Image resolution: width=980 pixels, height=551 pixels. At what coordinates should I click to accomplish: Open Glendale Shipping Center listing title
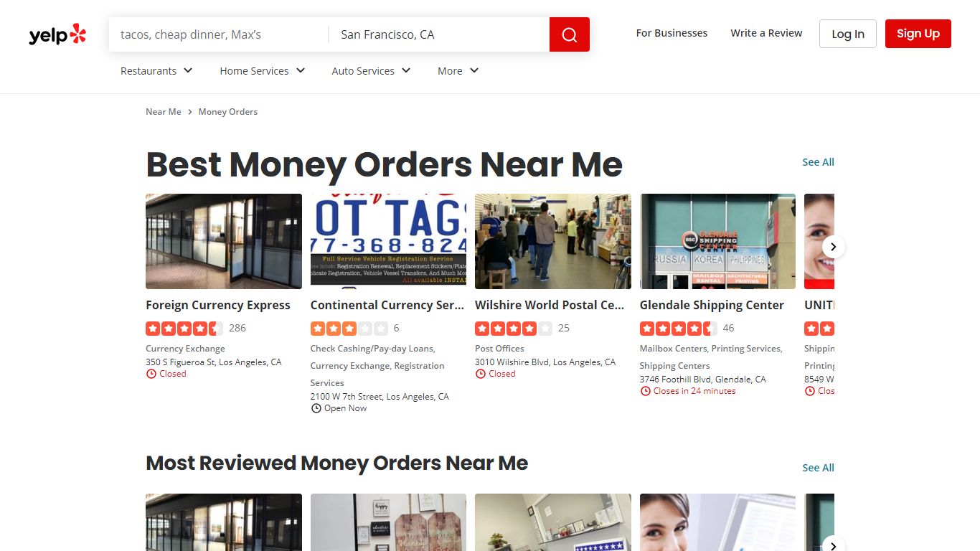(712, 305)
